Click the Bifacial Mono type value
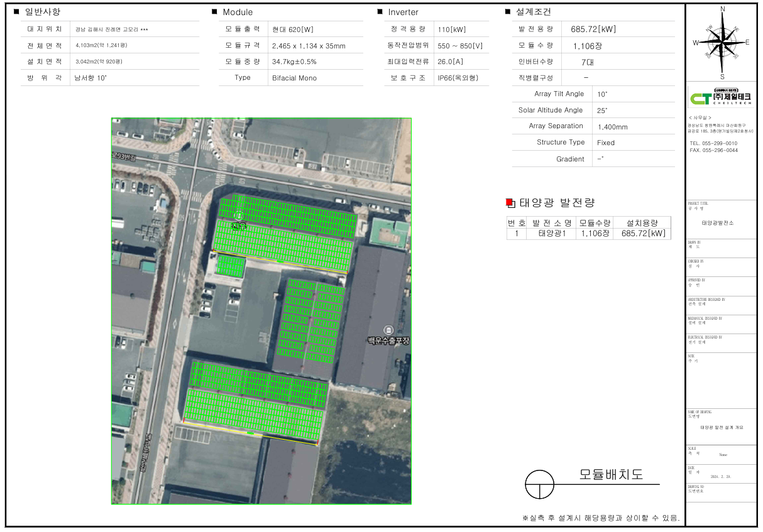 pyautogui.click(x=294, y=78)
